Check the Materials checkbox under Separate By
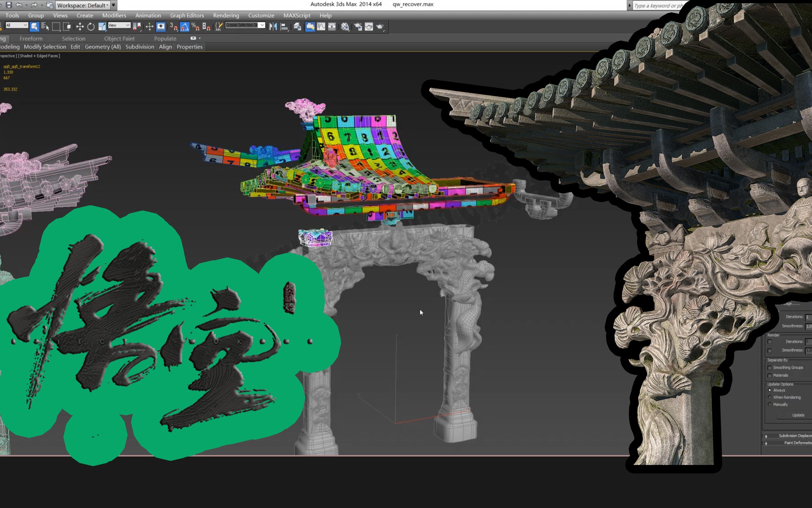This screenshot has height=508, width=812. coord(770,375)
